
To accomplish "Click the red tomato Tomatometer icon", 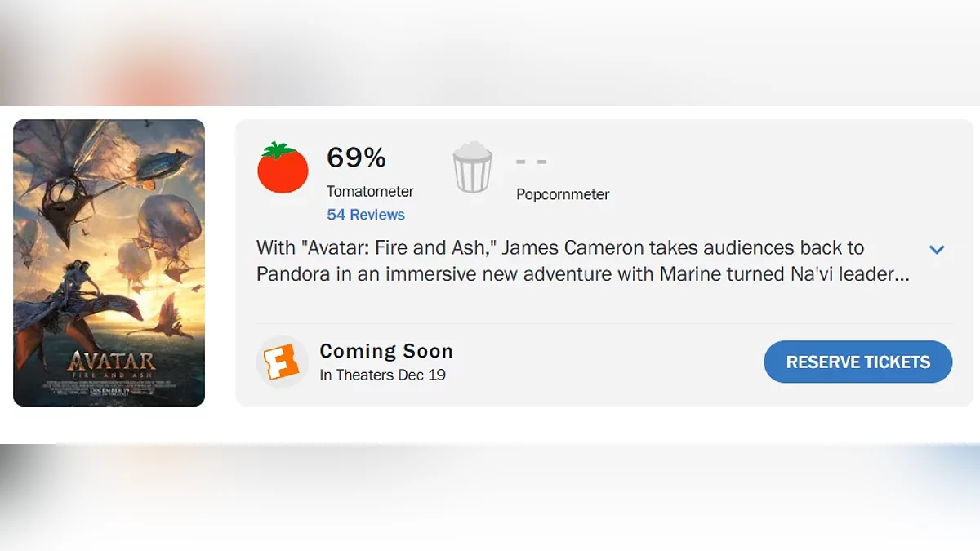I will (283, 168).
